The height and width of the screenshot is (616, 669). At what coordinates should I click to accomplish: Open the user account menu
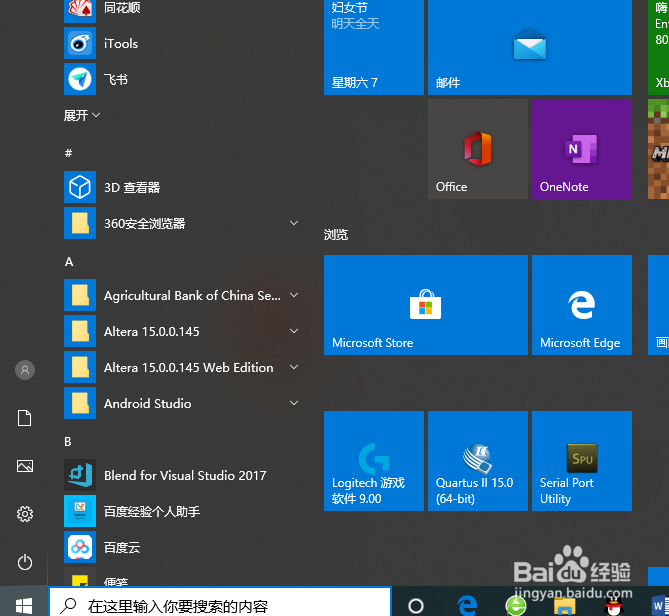[x=25, y=370]
